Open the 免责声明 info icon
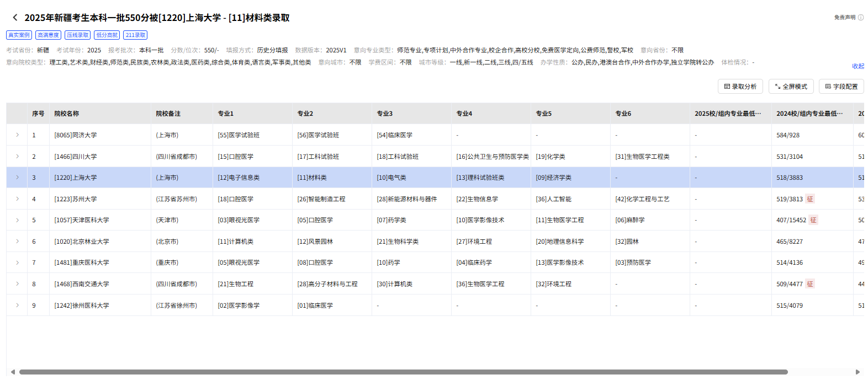The width and height of the screenshot is (868, 380). (x=861, y=18)
